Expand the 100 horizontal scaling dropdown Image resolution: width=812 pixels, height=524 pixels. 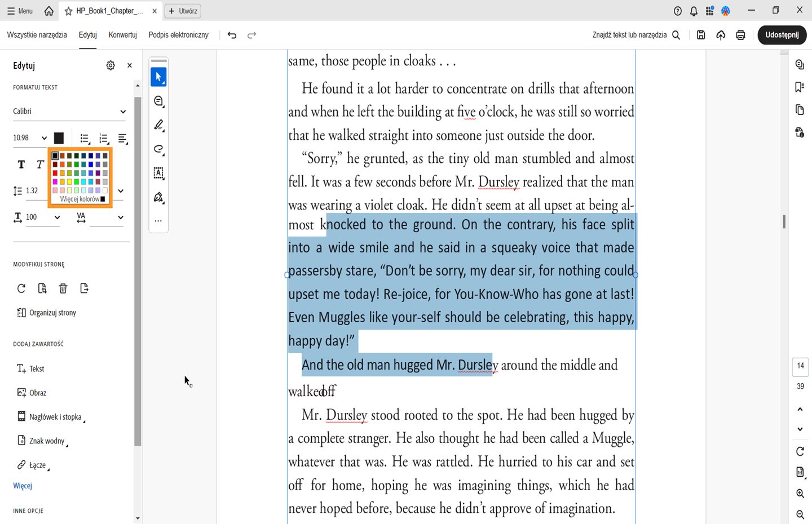57,217
